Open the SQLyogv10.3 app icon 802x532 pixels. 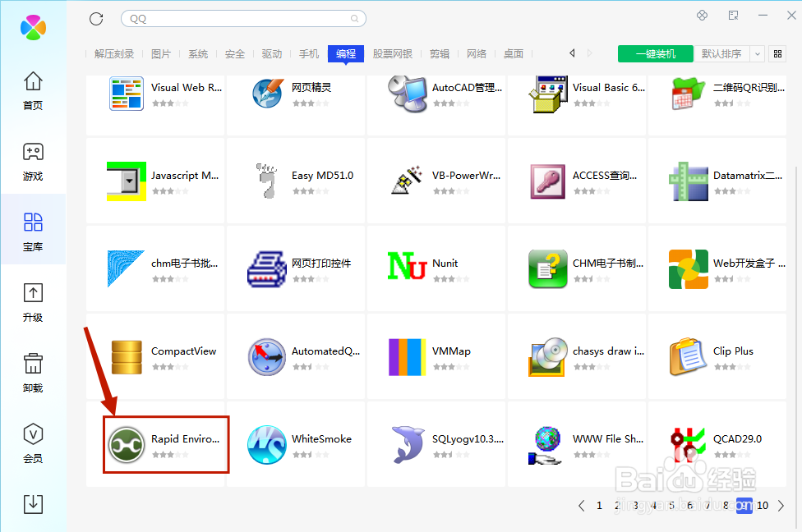click(408, 445)
